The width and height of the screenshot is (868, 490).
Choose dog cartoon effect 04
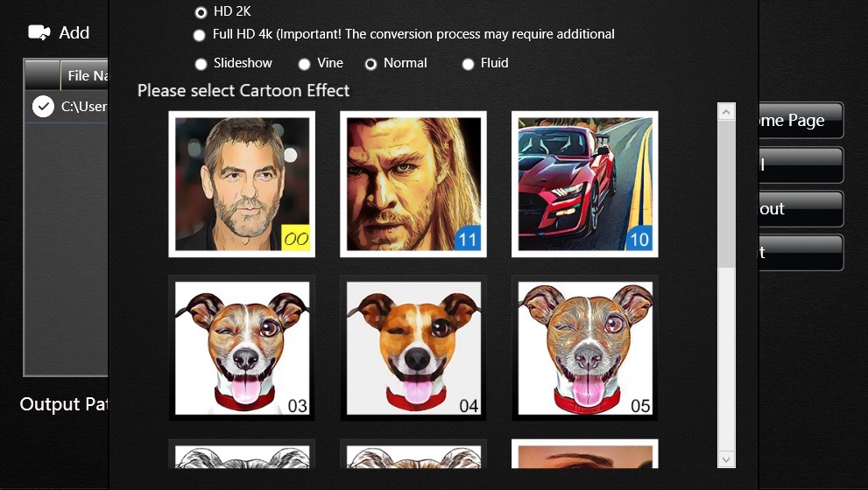413,347
